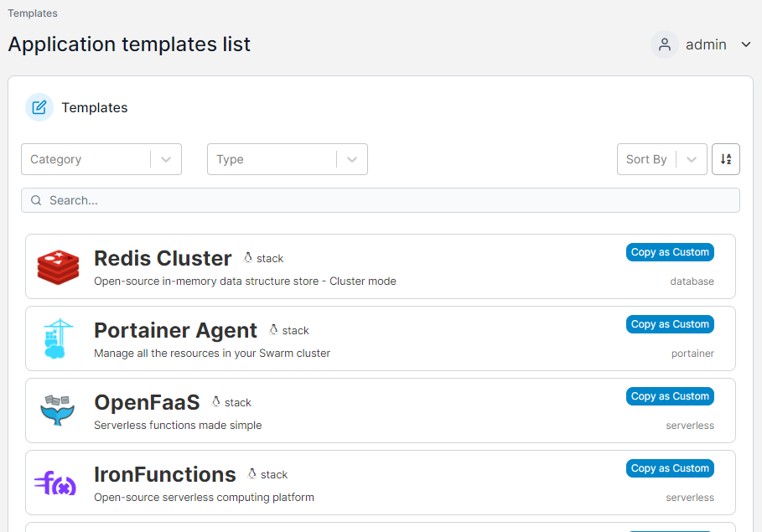This screenshot has height=532, width=762.
Task: Click the Templates breadcrumb link
Action: point(33,13)
